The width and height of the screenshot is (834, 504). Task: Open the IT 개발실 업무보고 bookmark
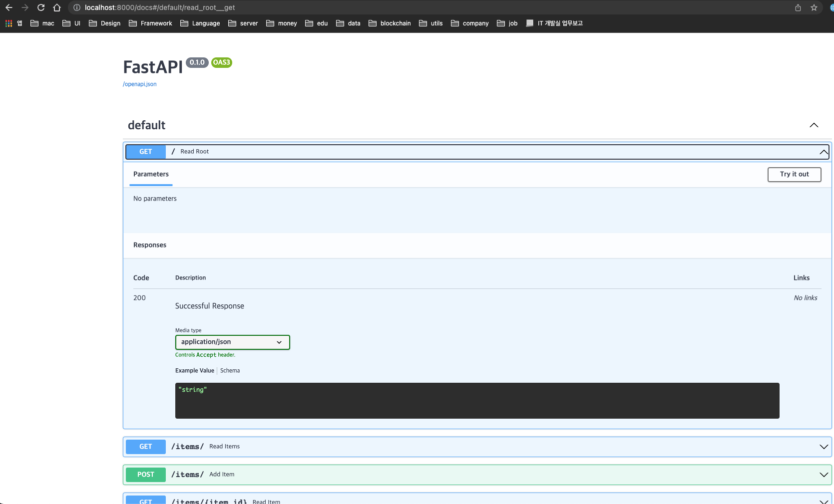tap(554, 23)
